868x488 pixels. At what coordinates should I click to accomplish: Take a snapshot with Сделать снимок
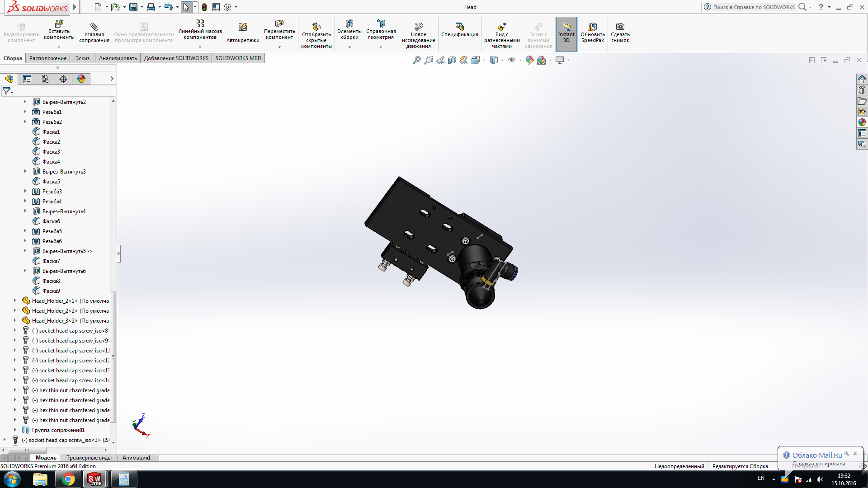click(620, 27)
